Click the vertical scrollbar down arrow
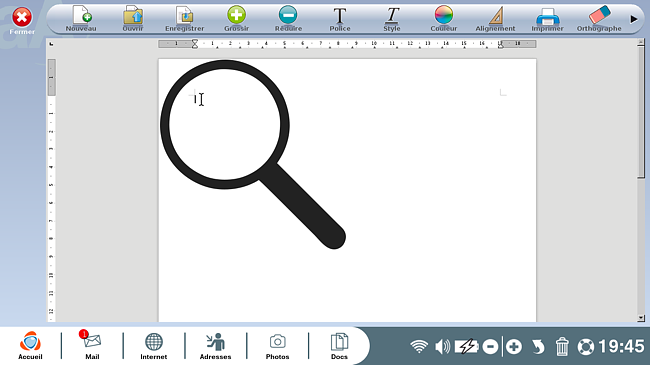Image resolution: width=650 pixels, height=365 pixels. click(x=641, y=318)
